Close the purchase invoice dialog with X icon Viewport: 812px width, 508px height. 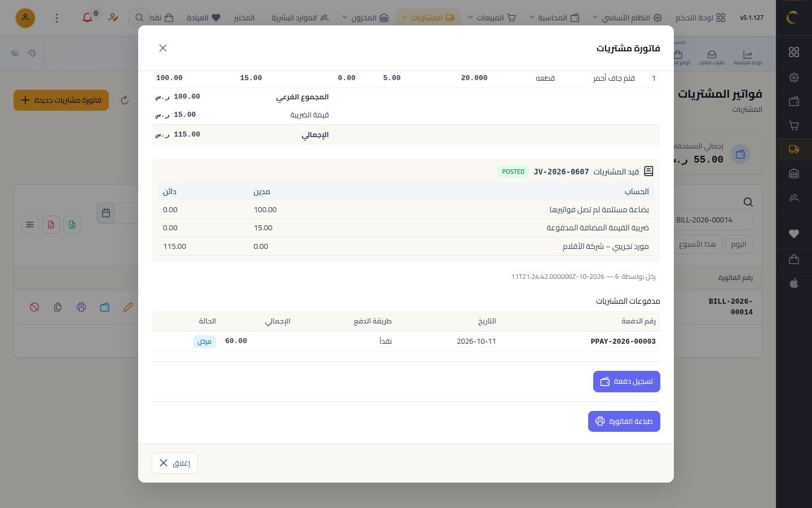[163, 48]
